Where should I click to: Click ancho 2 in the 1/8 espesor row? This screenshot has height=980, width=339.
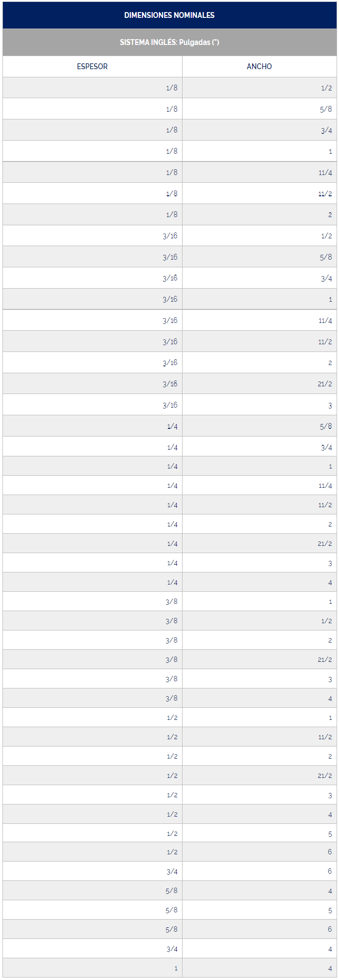330,215
